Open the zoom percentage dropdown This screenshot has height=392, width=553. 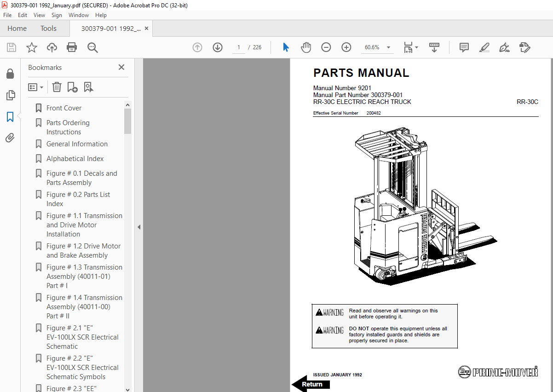(x=388, y=47)
